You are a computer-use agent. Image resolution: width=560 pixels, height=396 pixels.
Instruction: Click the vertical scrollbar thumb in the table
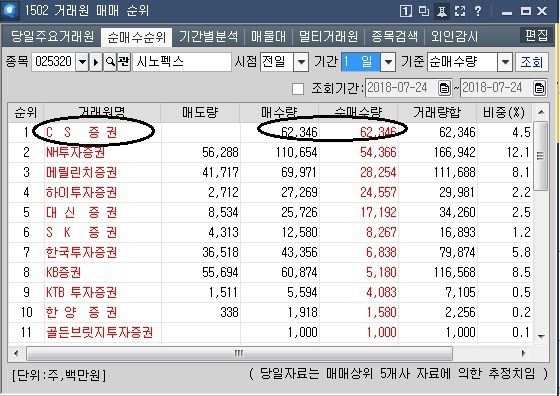[540, 156]
